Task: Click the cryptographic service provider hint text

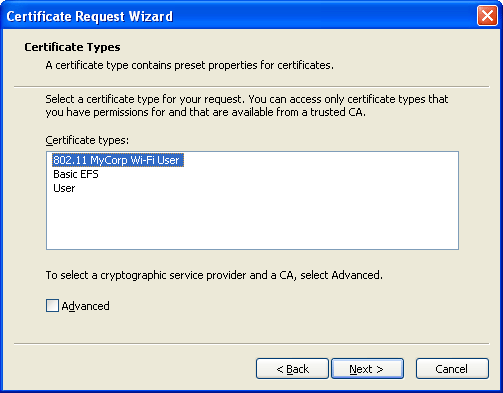Action: [214, 275]
